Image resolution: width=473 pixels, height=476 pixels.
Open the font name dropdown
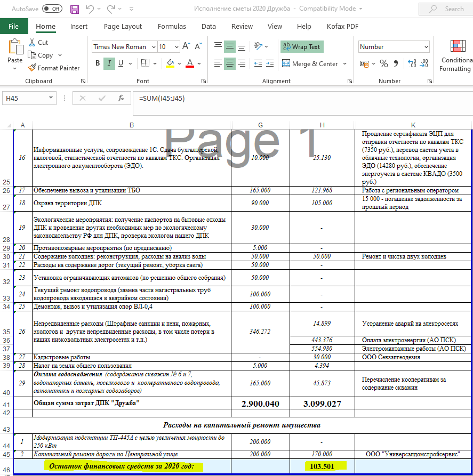154,47
